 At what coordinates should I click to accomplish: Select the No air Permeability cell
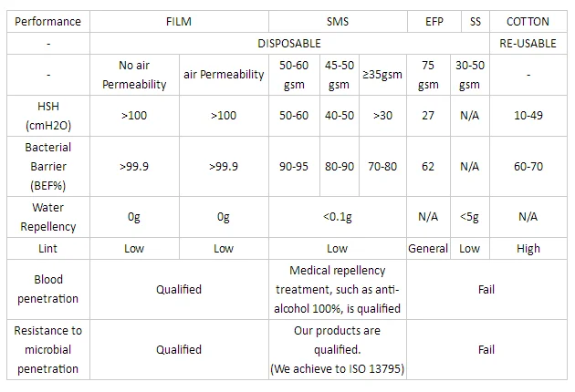pyautogui.click(x=134, y=76)
